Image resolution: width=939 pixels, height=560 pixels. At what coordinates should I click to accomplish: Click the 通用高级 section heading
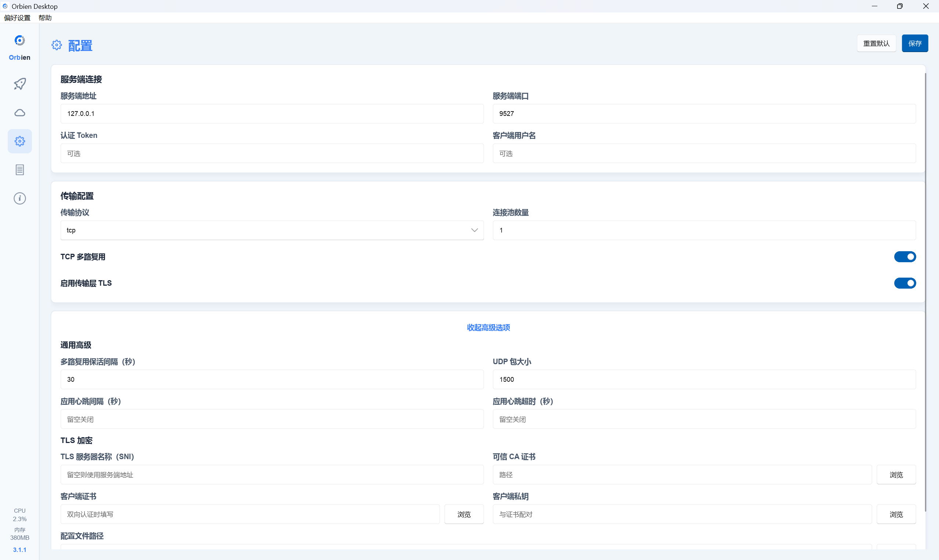[x=76, y=345]
